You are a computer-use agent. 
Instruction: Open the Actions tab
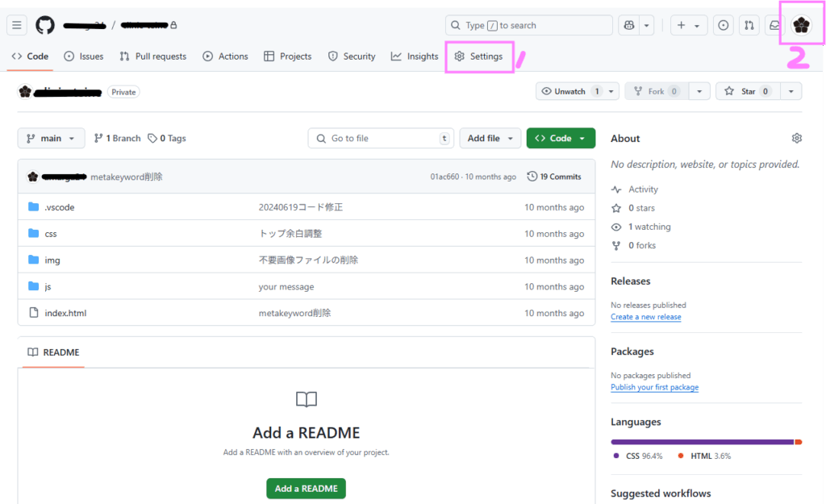tap(225, 56)
